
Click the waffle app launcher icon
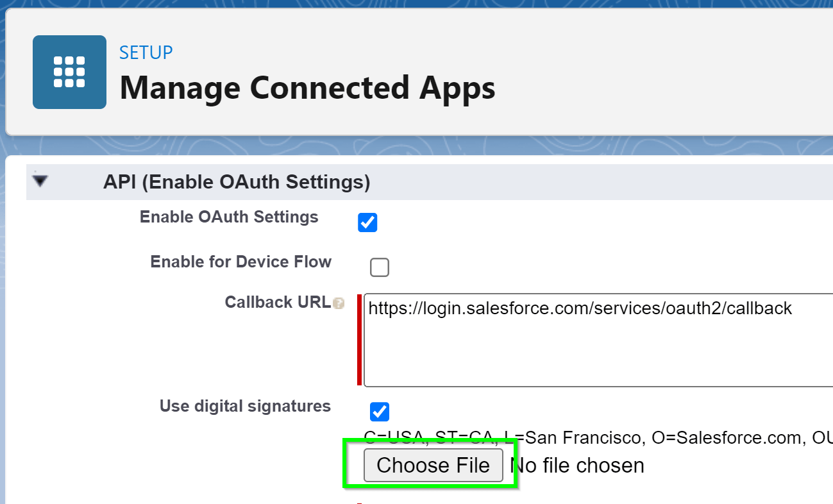69,72
